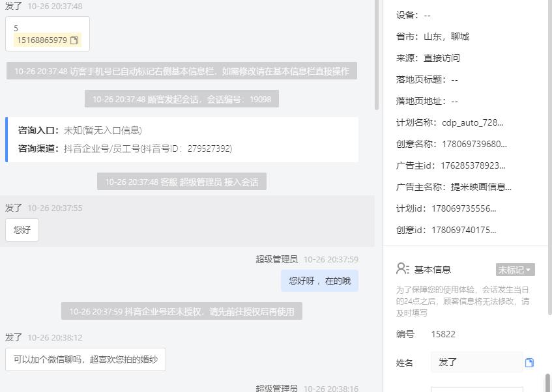This screenshot has width=552, height=392.
Task: Click 创意id value 178069740175...
Action: 463,230
